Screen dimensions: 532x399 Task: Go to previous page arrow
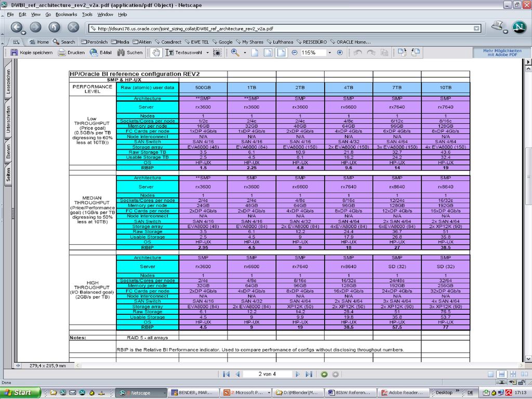pyautogui.click(x=237, y=374)
